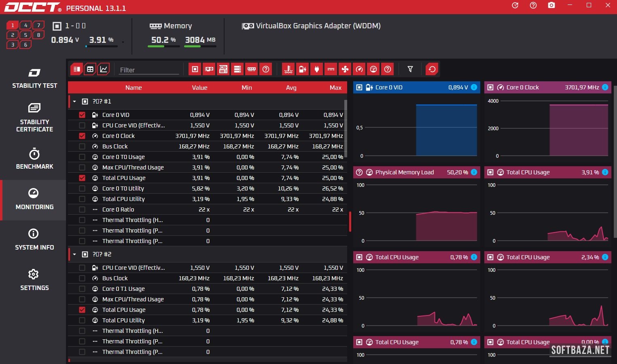The image size is (617, 364).
Task: Select CPU core 5 button
Action: point(25,35)
